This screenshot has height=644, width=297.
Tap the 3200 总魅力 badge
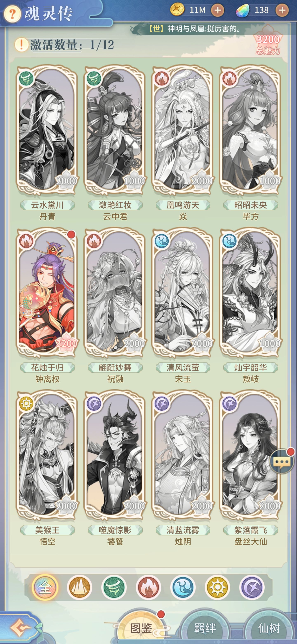tap(268, 44)
